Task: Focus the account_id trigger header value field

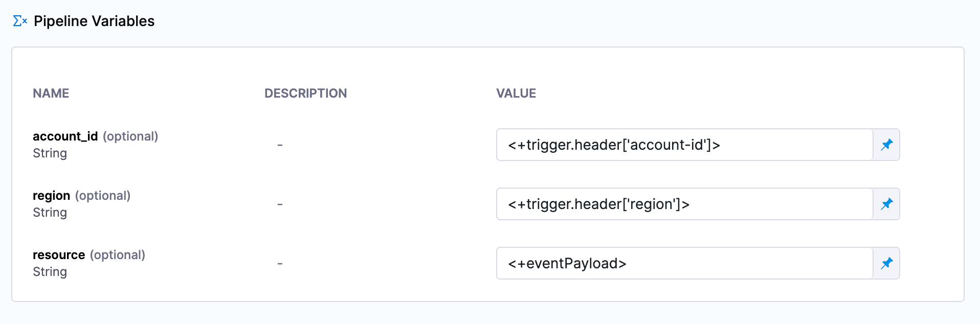Action: tap(684, 145)
